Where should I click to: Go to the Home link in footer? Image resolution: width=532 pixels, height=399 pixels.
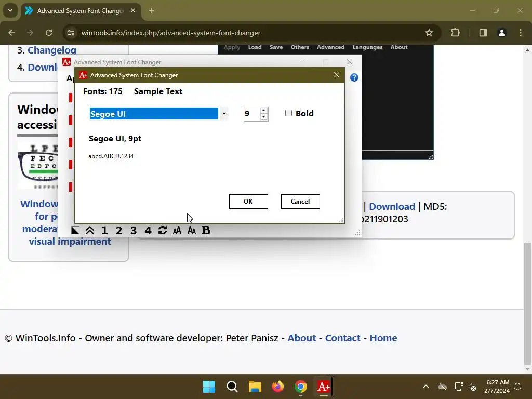(x=383, y=338)
